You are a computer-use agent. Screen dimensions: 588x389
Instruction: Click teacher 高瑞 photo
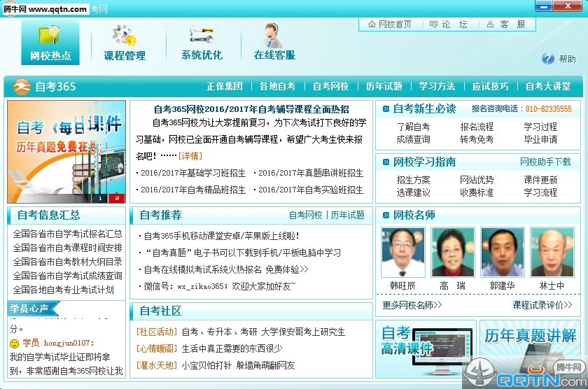point(453,252)
